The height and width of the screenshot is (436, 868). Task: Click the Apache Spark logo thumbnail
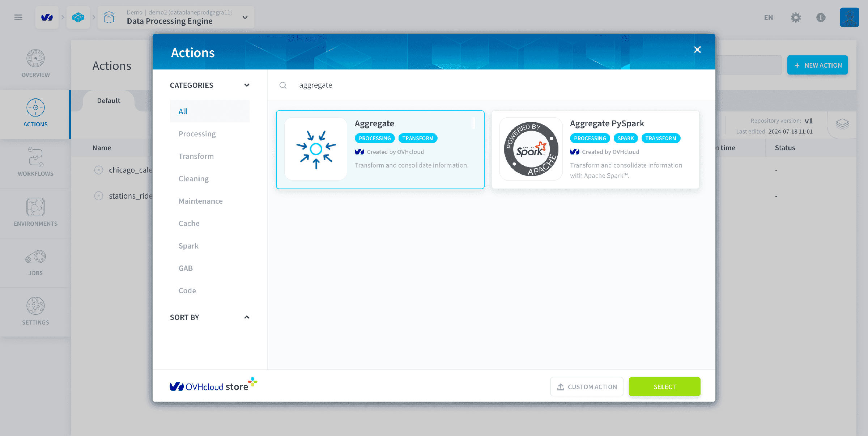pyautogui.click(x=531, y=149)
